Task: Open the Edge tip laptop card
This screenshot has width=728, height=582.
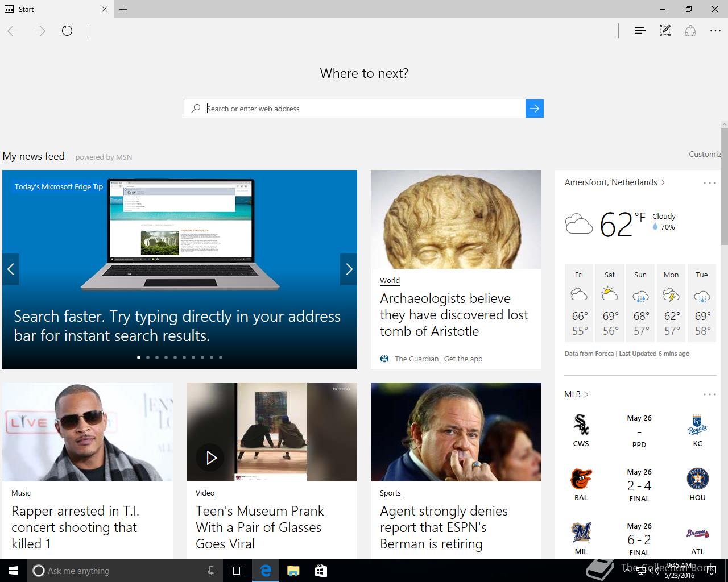Action: [180, 269]
